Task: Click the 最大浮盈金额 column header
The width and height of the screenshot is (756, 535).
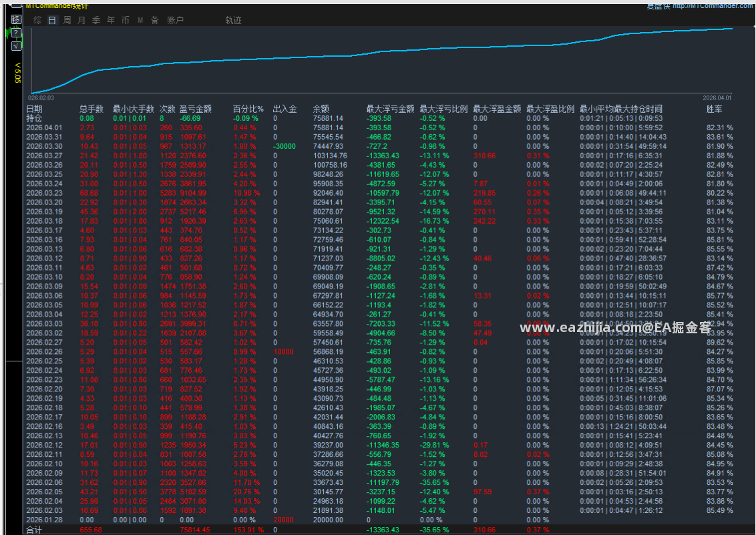Action: coord(497,109)
